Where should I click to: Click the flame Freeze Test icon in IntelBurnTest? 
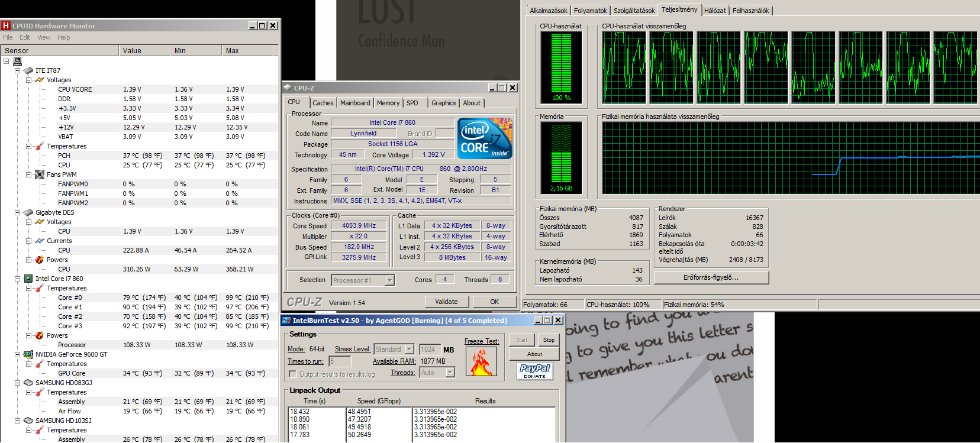pyautogui.click(x=481, y=362)
